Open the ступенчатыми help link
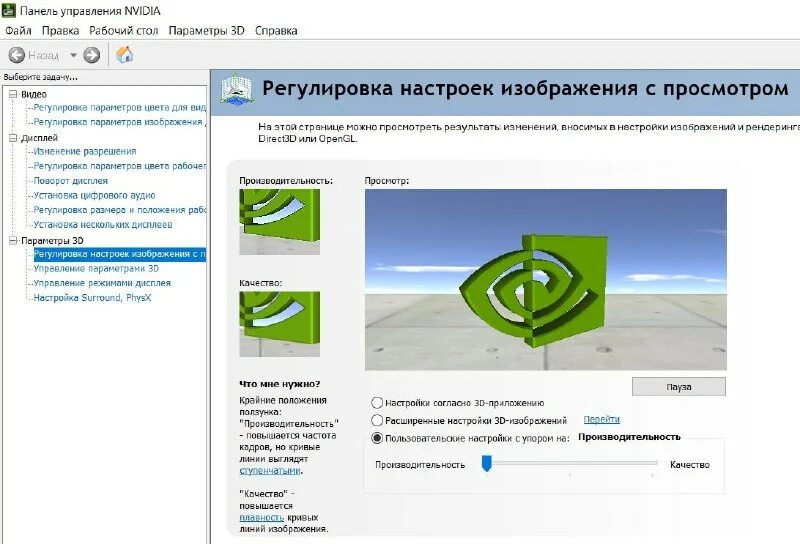This screenshot has height=544, width=800. click(x=270, y=471)
